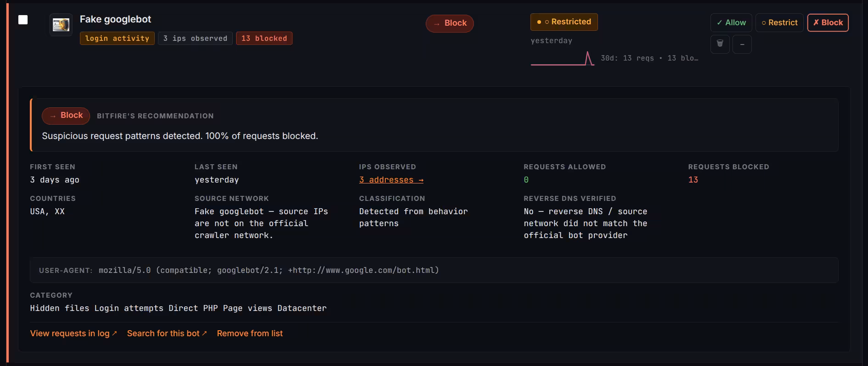Click the Source Network description text
868x366 pixels.
pyautogui.click(x=261, y=223)
